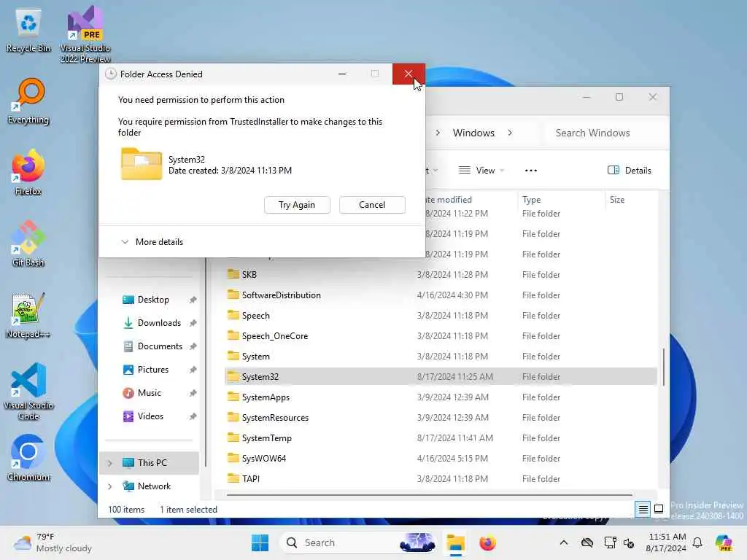Click Windows in the address breadcrumb
The height and width of the screenshot is (560, 747).
[473, 133]
